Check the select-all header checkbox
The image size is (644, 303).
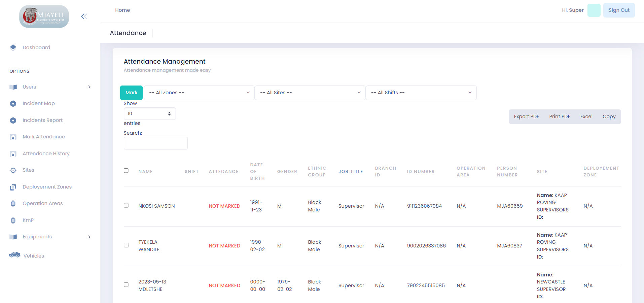[x=126, y=171]
